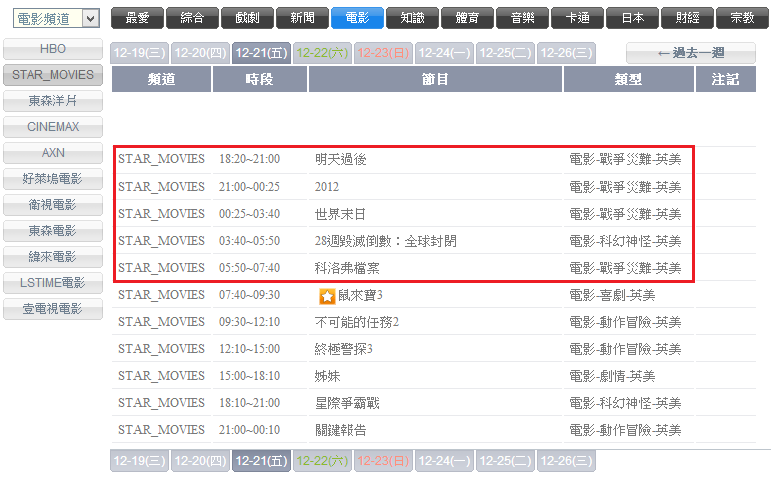The width and height of the screenshot is (773, 478).
Task: Choose the AXN channel button
Action: (53, 153)
